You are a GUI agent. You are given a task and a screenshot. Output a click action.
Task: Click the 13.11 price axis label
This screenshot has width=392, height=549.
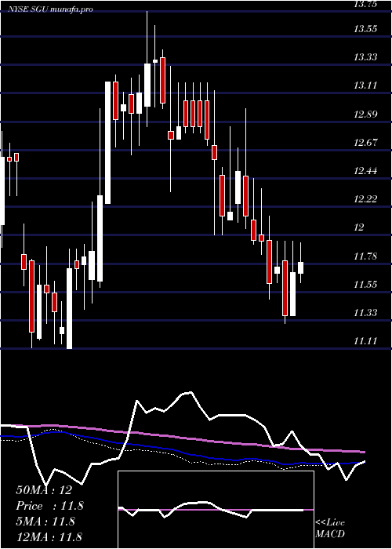(x=365, y=85)
